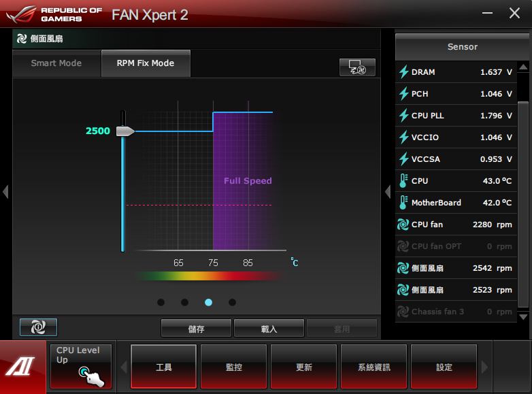532x394 pixels.
Task: Click the CPU Level Up hand icon
Action: [91, 376]
